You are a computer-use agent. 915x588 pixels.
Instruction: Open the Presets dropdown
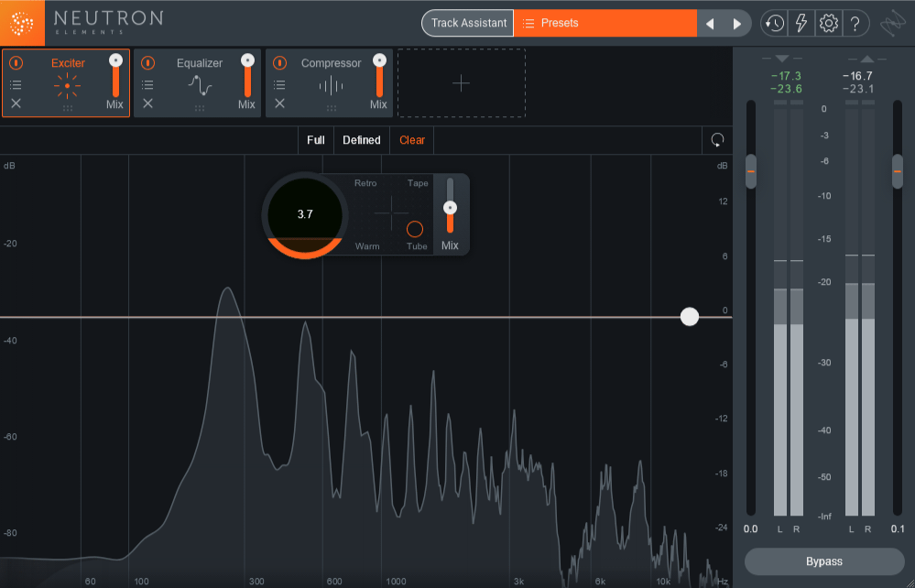[605, 23]
